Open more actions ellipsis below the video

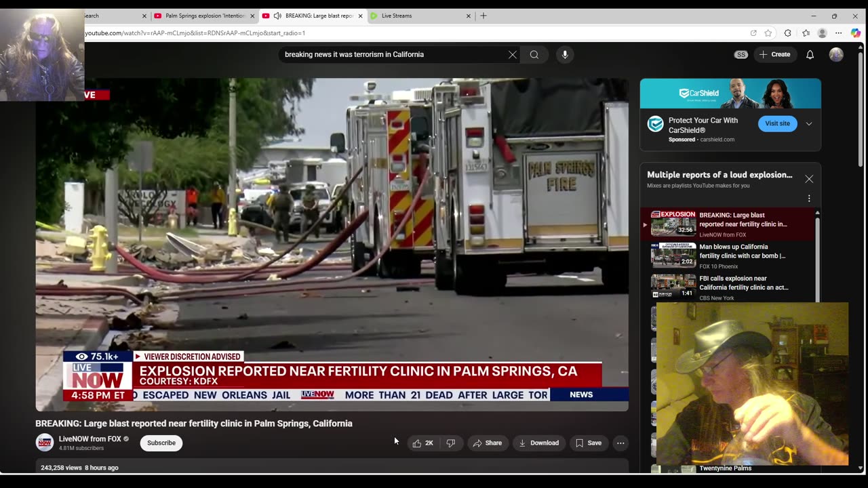pyautogui.click(x=620, y=443)
